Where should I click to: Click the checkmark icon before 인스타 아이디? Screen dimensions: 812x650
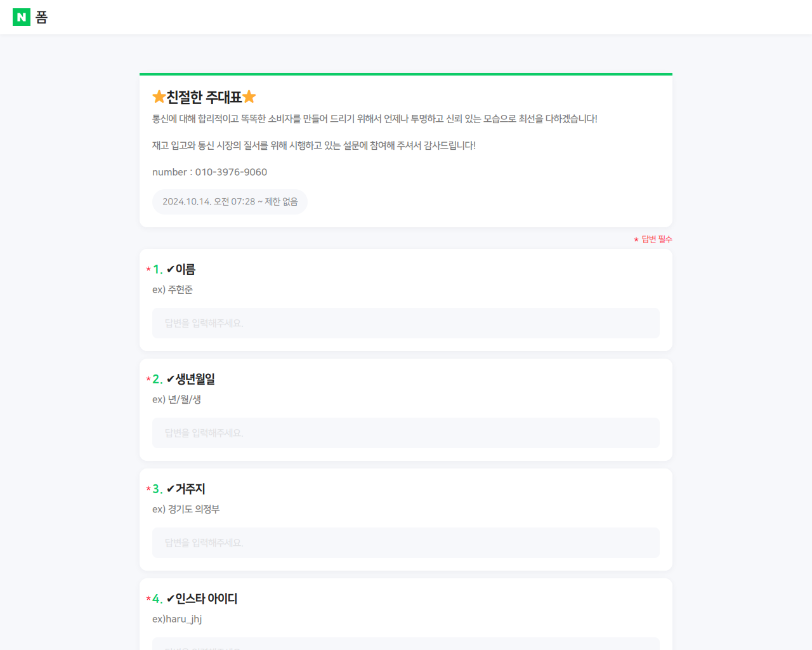[170, 599]
